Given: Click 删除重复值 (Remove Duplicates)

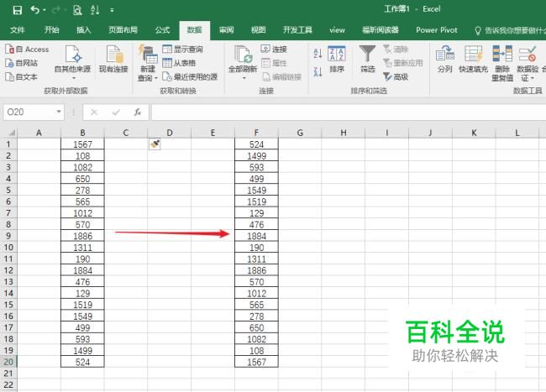Looking at the screenshot, I should [x=502, y=63].
